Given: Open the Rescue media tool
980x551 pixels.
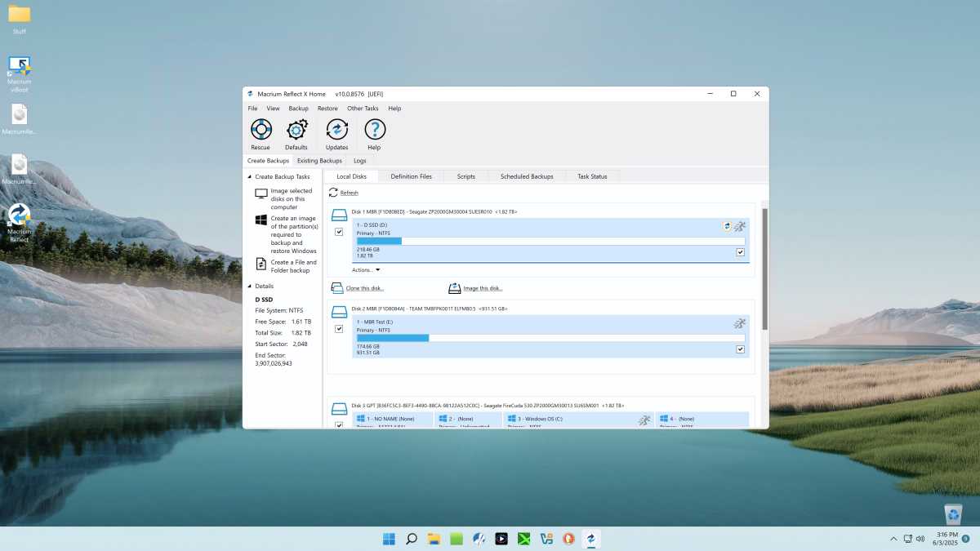Looking at the screenshot, I should pyautogui.click(x=261, y=134).
